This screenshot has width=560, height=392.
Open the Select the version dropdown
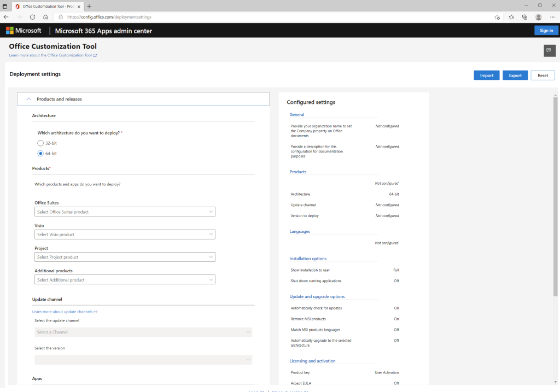pyautogui.click(x=143, y=360)
